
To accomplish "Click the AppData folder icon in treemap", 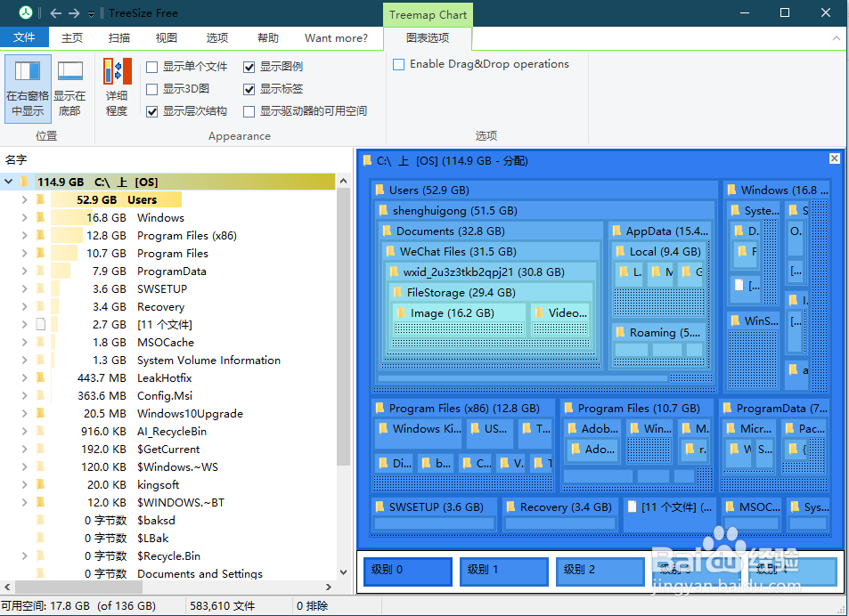I will [x=616, y=231].
